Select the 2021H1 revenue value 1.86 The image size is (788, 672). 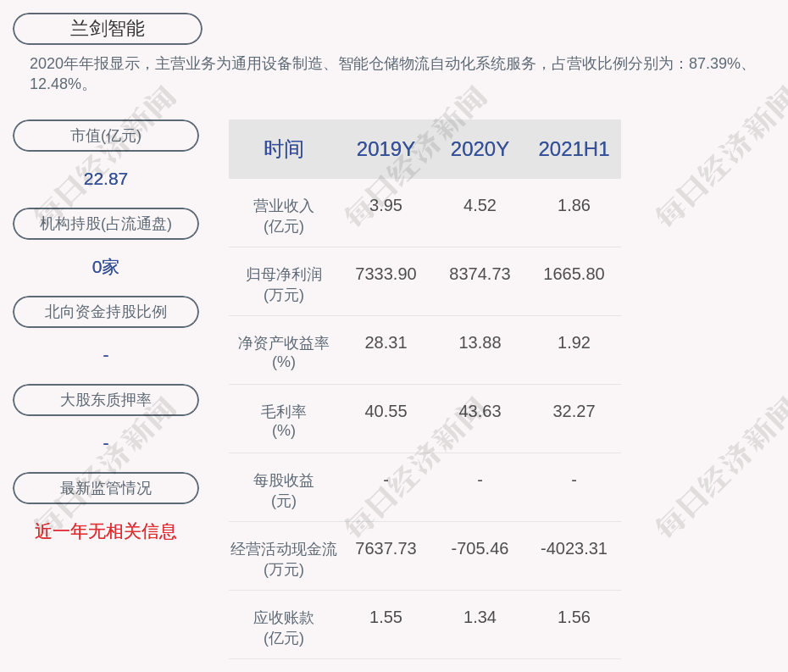574,206
